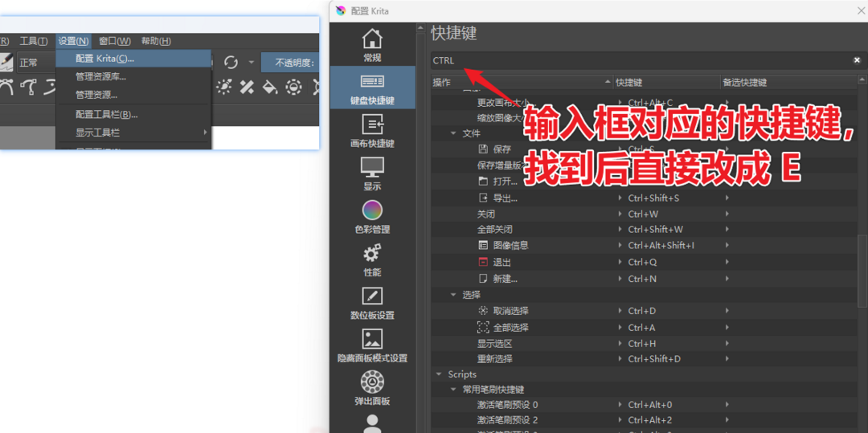Open the 显示 display settings page
This screenshot has width=868, height=433.
[372, 174]
